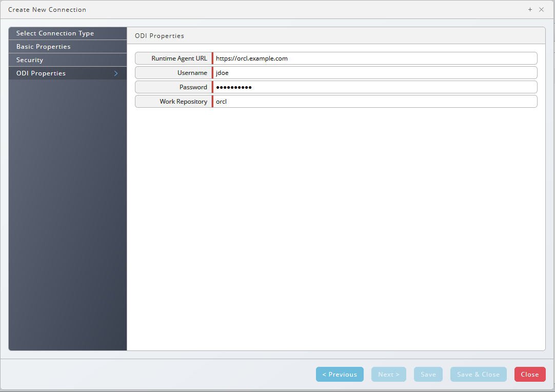Go back with the Previous button

tap(340, 374)
